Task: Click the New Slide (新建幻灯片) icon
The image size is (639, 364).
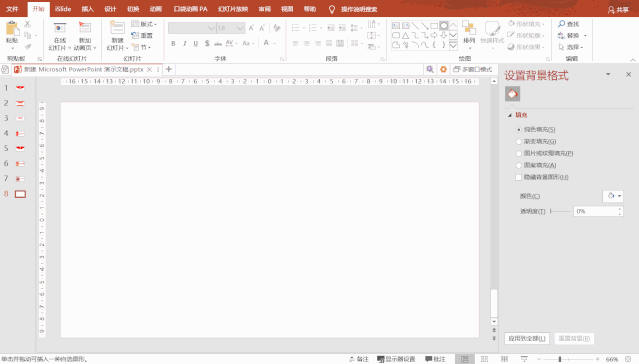Action: coord(117,28)
